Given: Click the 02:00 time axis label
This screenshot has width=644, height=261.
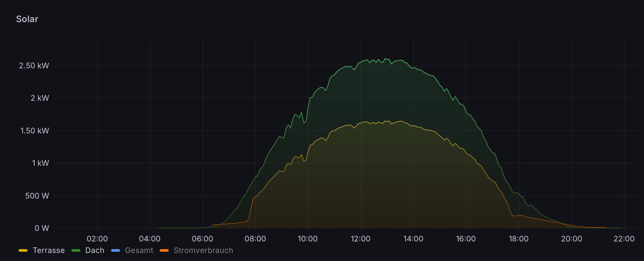Looking at the screenshot, I should point(97,239).
